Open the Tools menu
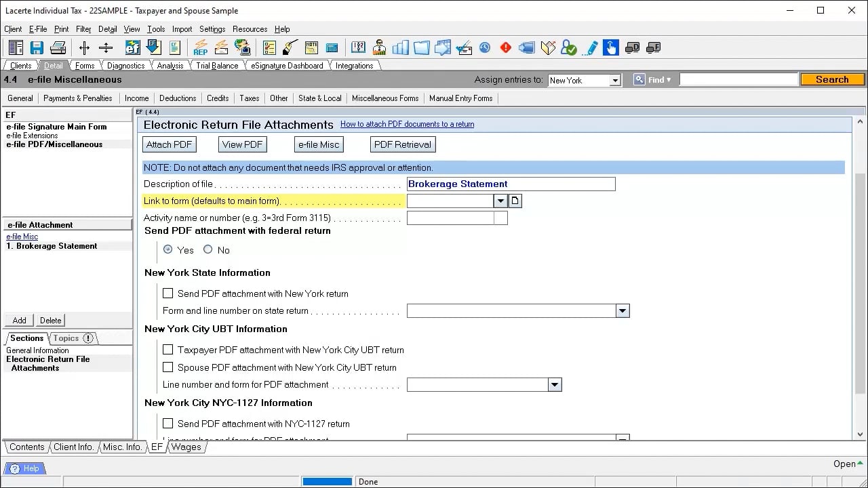Viewport: 868px width, 488px height. click(x=156, y=29)
